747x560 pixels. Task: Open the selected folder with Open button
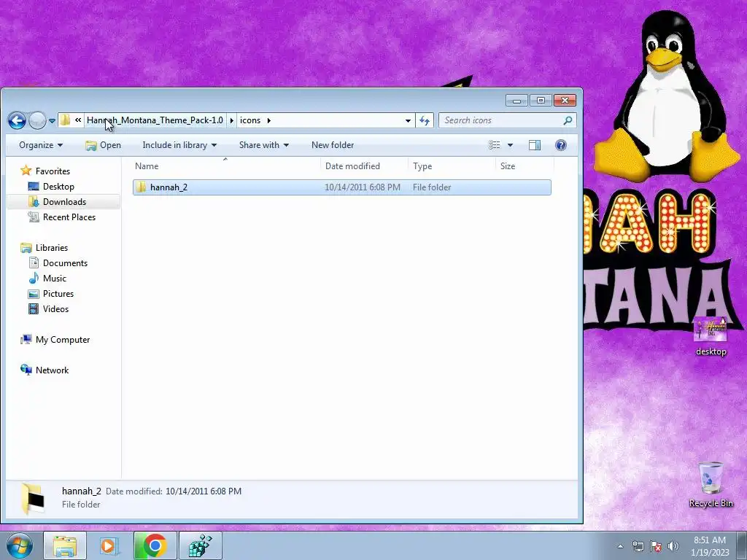point(104,145)
